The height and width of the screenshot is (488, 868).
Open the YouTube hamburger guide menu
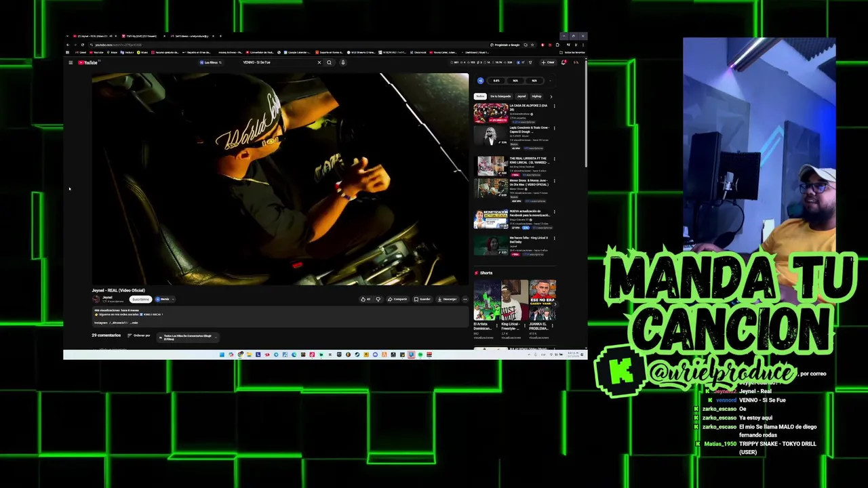pyautogui.click(x=71, y=62)
